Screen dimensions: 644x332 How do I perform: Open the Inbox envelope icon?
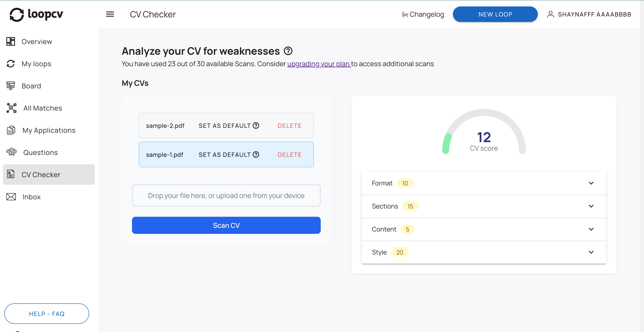11,197
